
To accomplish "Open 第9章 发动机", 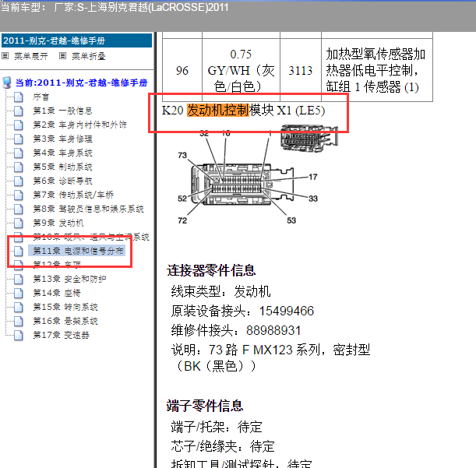I will (58, 223).
